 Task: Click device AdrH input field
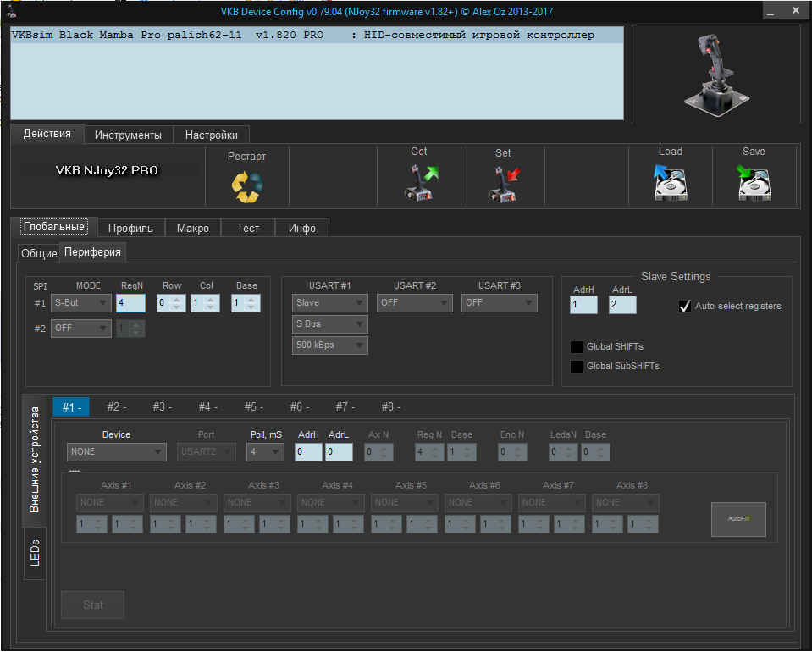(x=309, y=452)
